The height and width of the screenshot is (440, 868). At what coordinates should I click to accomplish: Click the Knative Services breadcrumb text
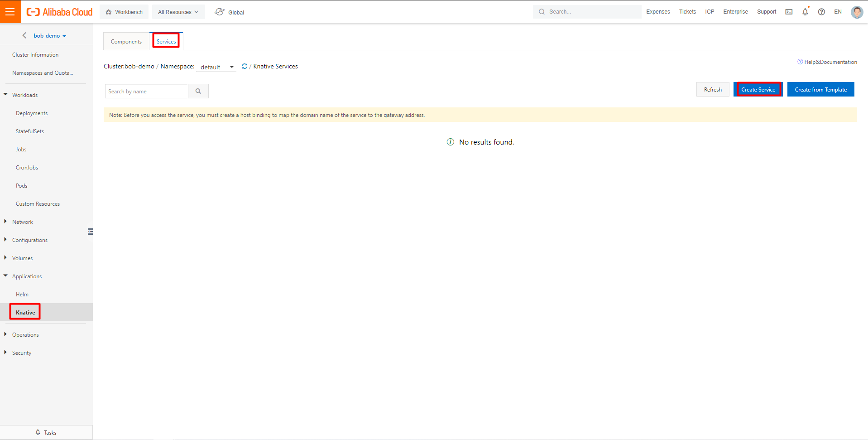[x=275, y=66]
